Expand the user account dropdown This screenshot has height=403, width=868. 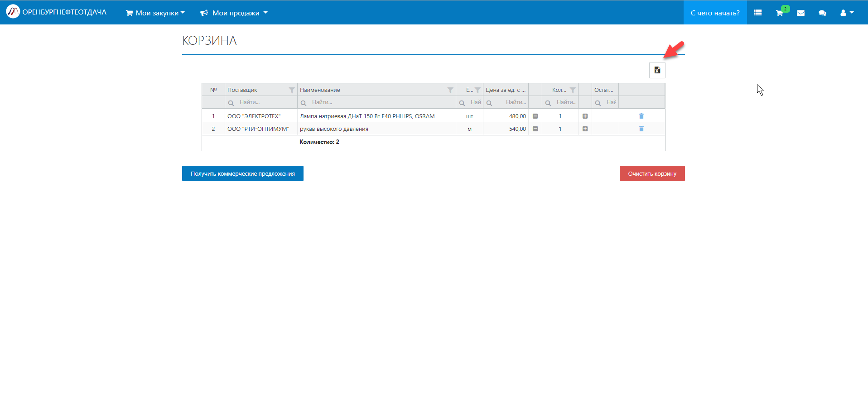[847, 13]
